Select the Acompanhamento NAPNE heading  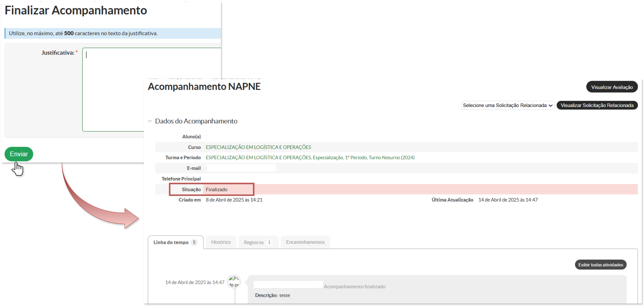[204, 87]
